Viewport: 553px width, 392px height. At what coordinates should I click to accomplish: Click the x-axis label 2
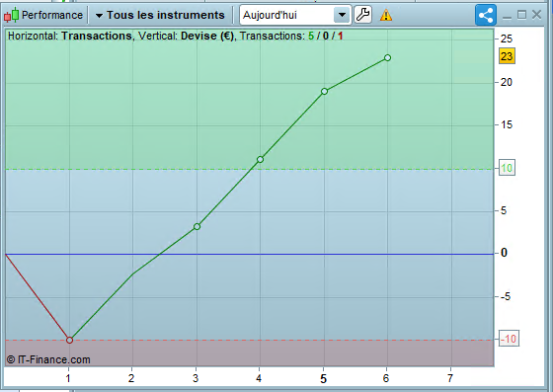coord(131,378)
